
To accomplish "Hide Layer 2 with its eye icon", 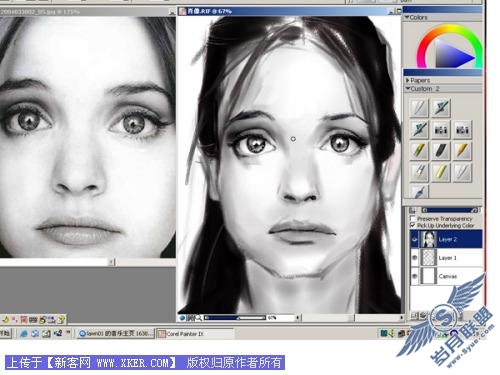I will coord(415,239).
